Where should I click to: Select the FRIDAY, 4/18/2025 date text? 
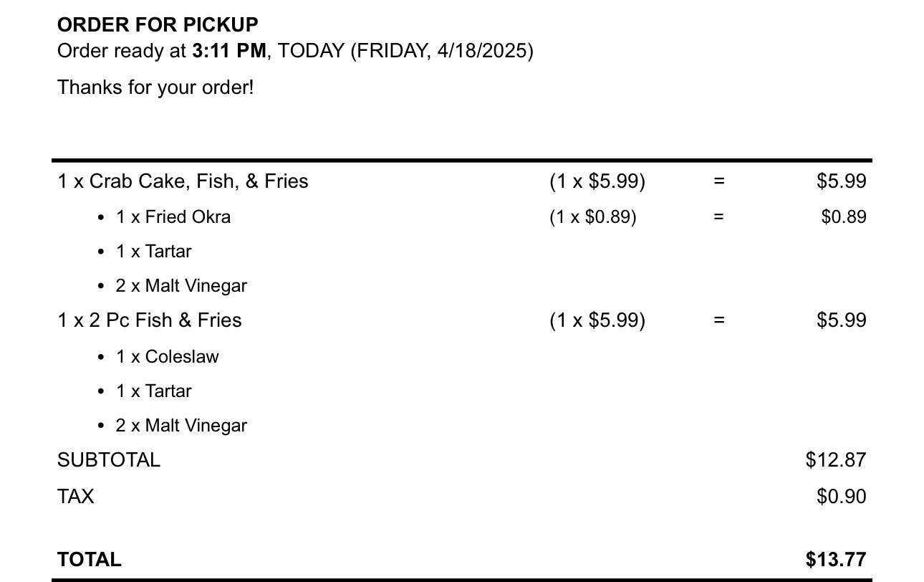click(x=441, y=51)
